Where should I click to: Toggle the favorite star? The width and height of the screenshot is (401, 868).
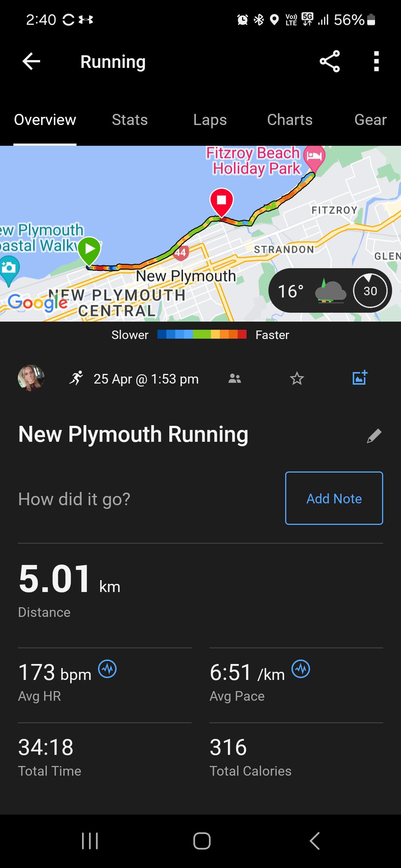tap(297, 379)
